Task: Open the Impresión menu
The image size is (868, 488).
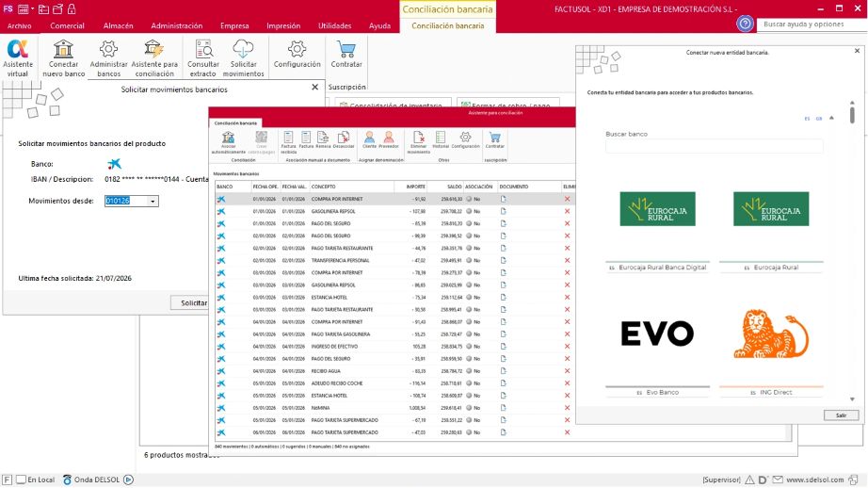Action: [x=283, y=25]
